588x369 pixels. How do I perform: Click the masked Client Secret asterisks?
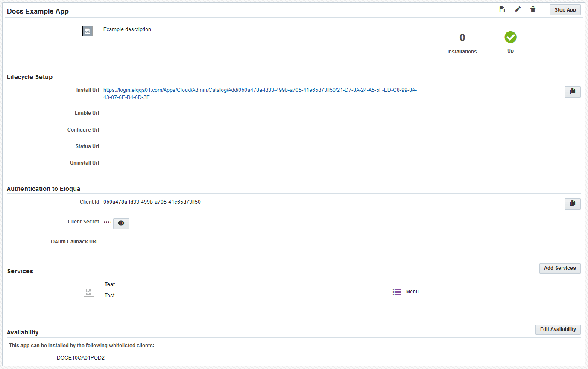point(108,223)
